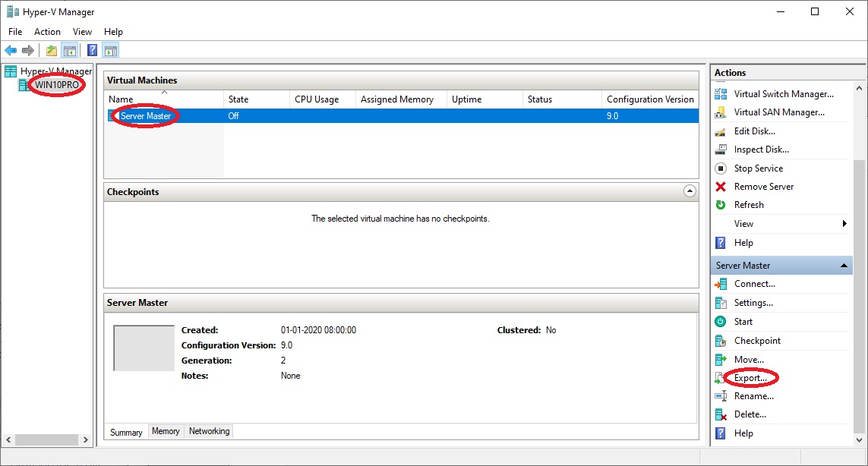Image resolution: width=868 pixels, height=466 pixels.
Task: Toggle the Show/Hide Action Pane toolbar icon
Action: (111, 51)
